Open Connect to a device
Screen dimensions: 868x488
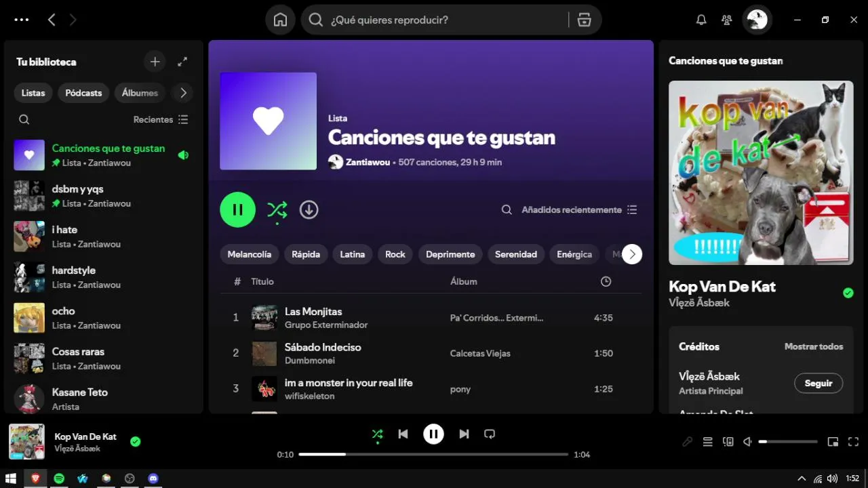pyautogui.click(x=728, y=442)
